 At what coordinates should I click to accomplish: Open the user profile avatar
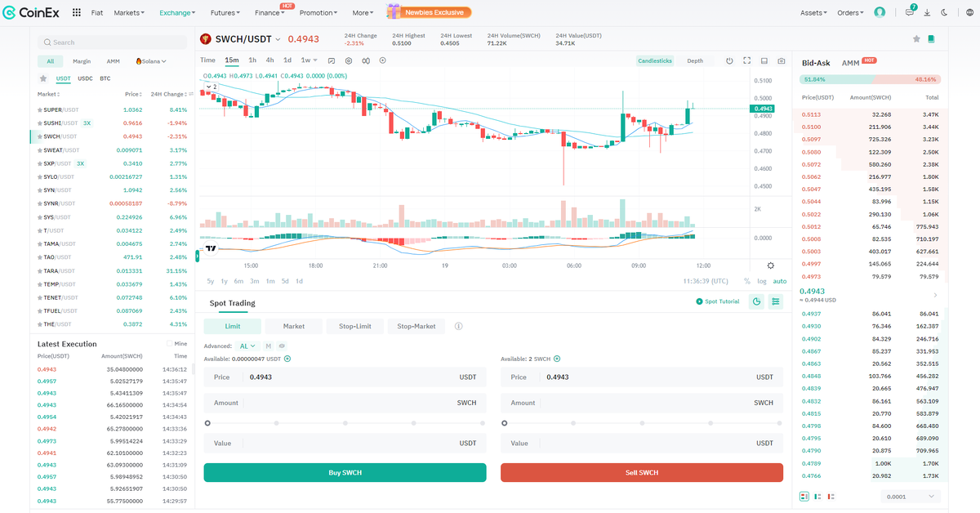pos(880,13)
